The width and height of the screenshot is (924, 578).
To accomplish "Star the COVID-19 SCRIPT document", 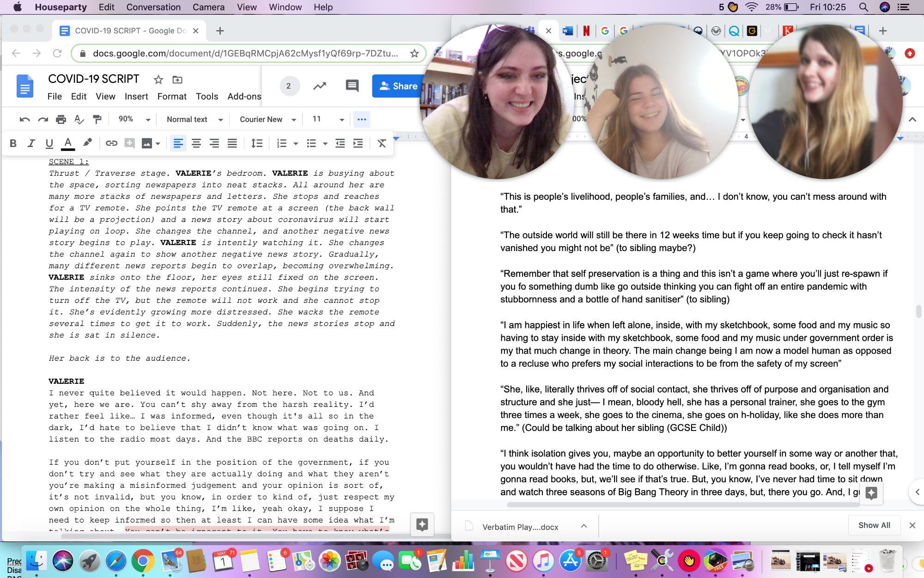I will (158, 80).
